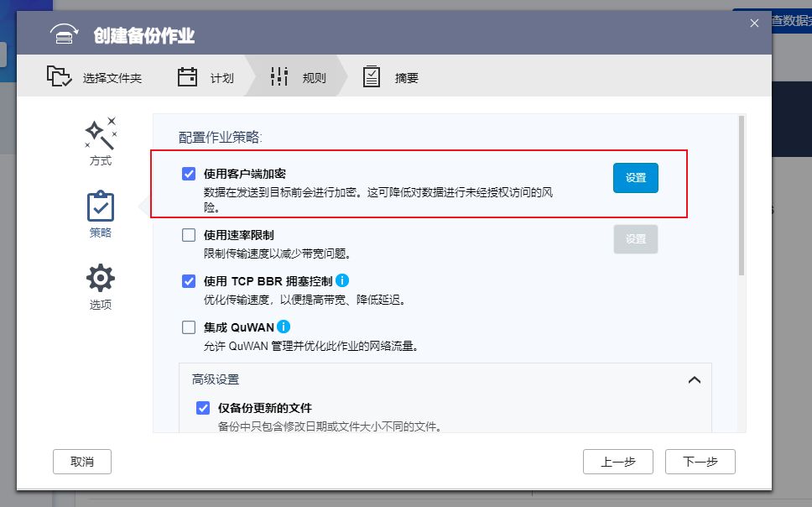Uncheck 使用 TCP BBR 拥塞控制
Viewport: 812px width, 507px height.
pos(189,281)
